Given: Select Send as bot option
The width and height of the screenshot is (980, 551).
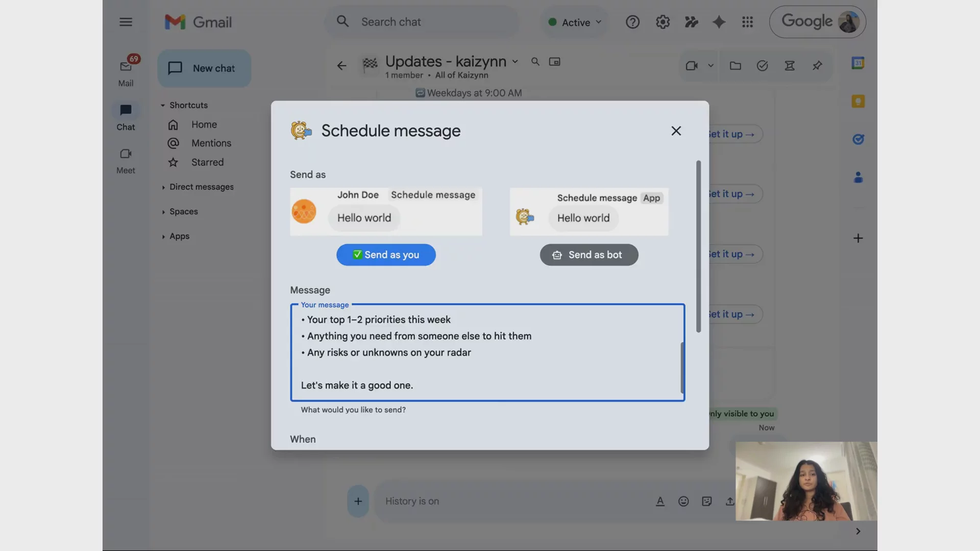Looking at the screenshot, I should (x=589, y=255).
